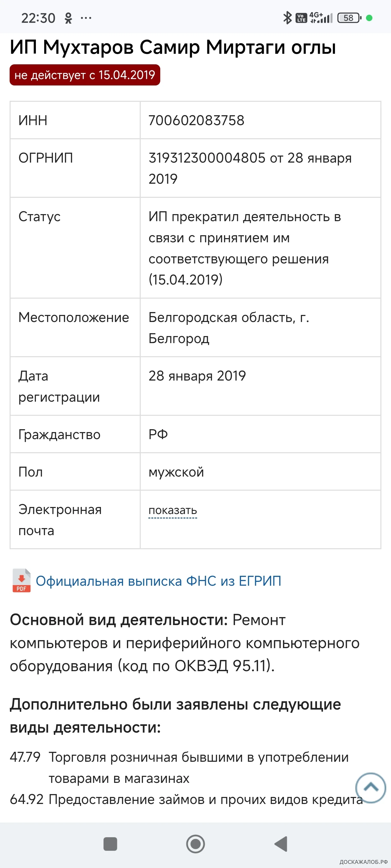Tap the status bar clock 22:30
Image resolution: width=391 pixels, height=868 pixels.
point(38,18)
